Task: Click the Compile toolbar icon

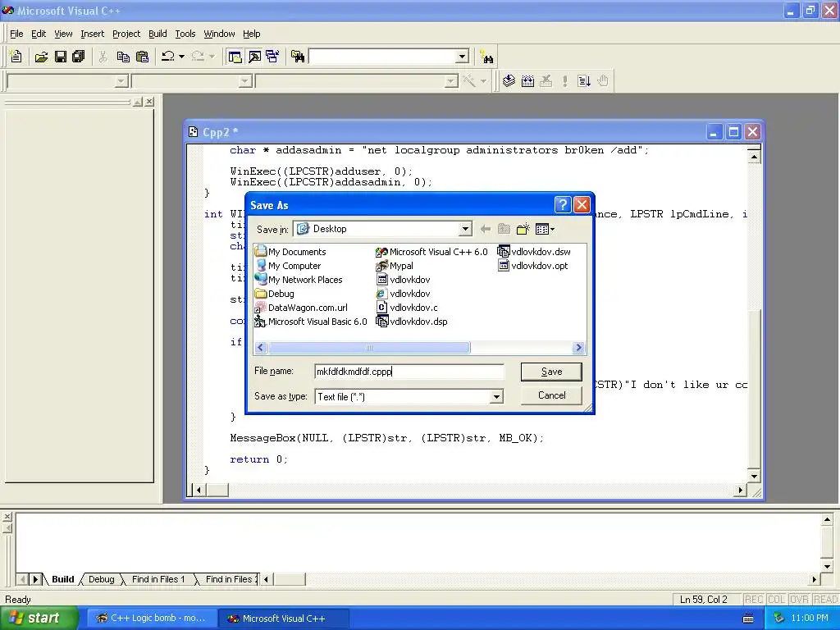Action: tap(509, 81)
